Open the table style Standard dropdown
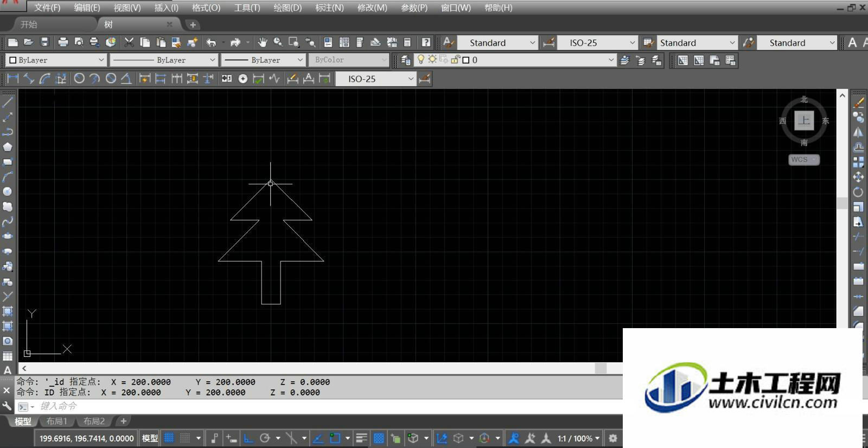 click(x=697, y=42)
